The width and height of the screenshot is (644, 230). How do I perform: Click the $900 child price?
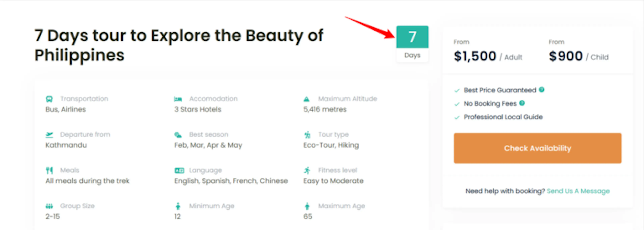[x=566, y=56]
